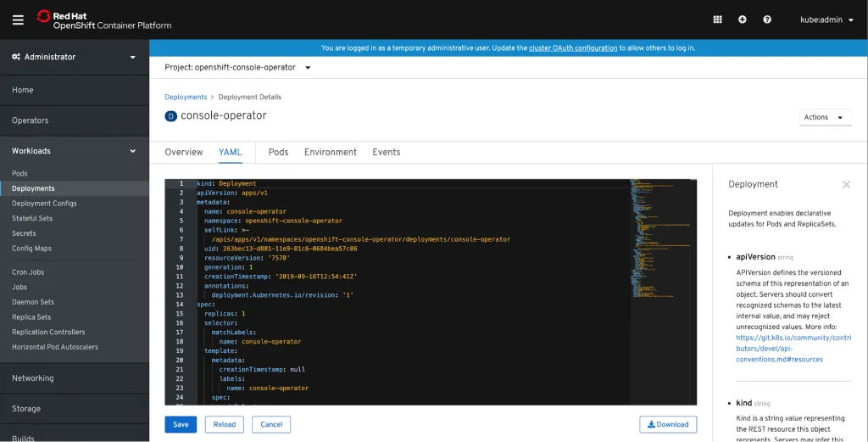Go to Deployments breadcrumb link
The image size is (868, 442).
[186, 97]
